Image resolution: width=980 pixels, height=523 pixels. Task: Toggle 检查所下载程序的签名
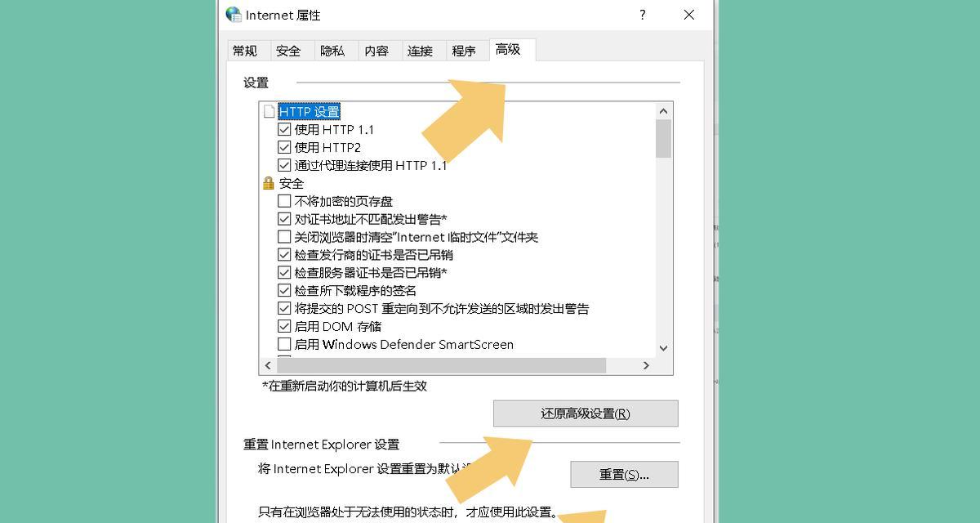click(284, 290)
